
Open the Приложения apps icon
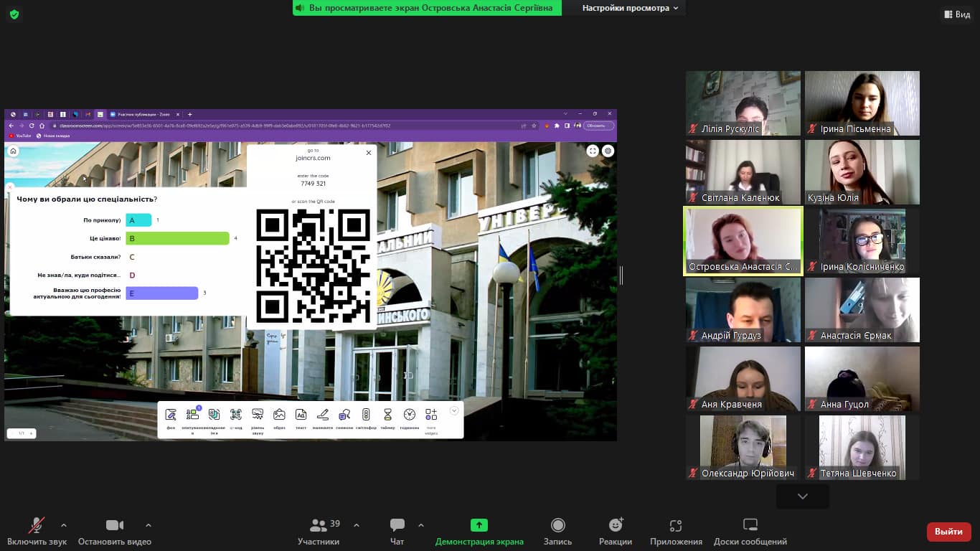675,525
